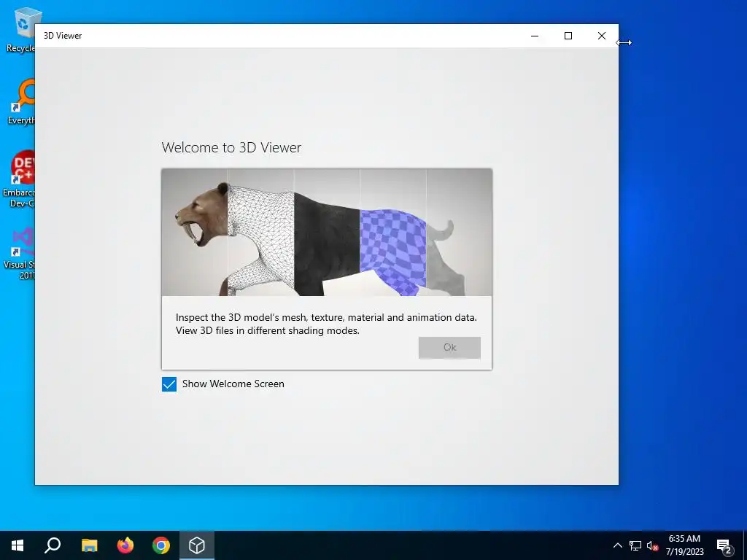Uncheck the Show Welcome Screen checkbox
Image resolution: width=747 pixels, height=560 pixels.
coord(169,384)
